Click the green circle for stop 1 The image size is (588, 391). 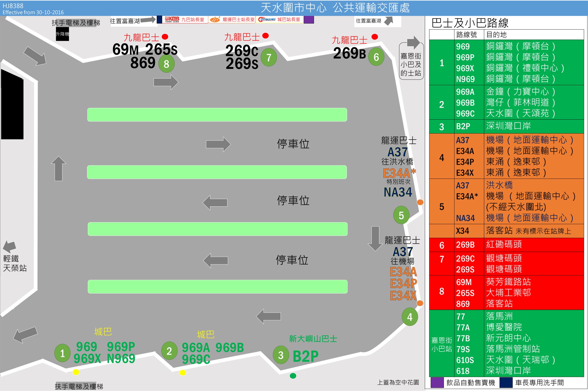pos(62,353)
